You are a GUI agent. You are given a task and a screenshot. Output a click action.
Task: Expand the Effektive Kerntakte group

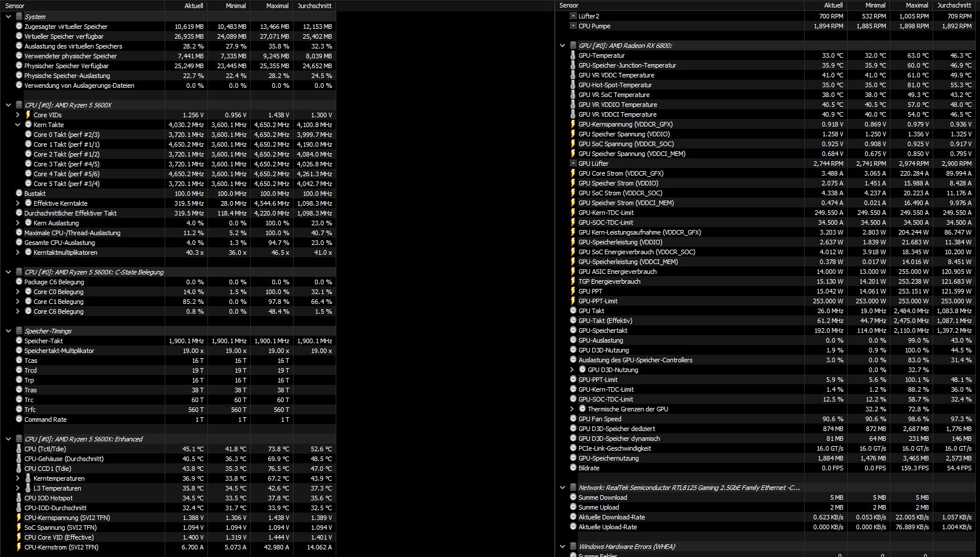point(17,203)
